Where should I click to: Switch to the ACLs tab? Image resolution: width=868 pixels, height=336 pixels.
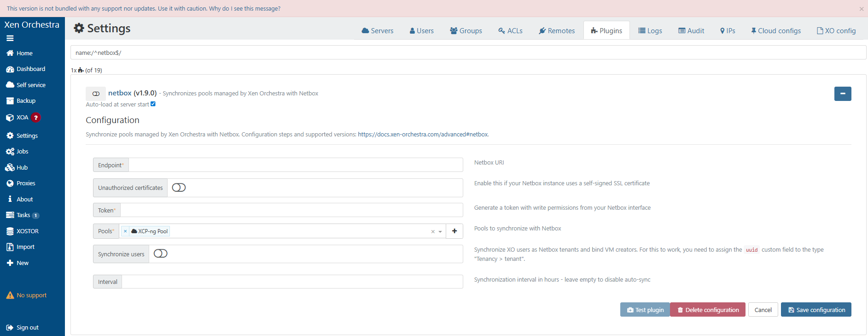(510, 31)
